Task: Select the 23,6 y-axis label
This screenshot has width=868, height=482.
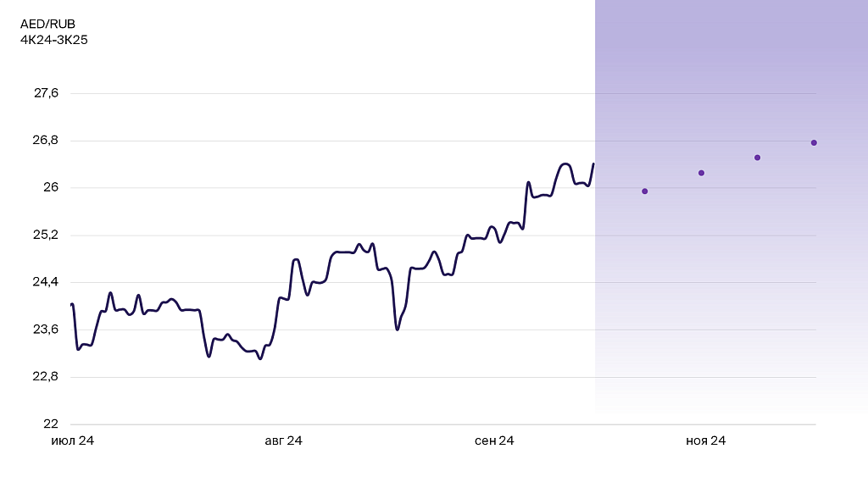Action: point(47,330)
